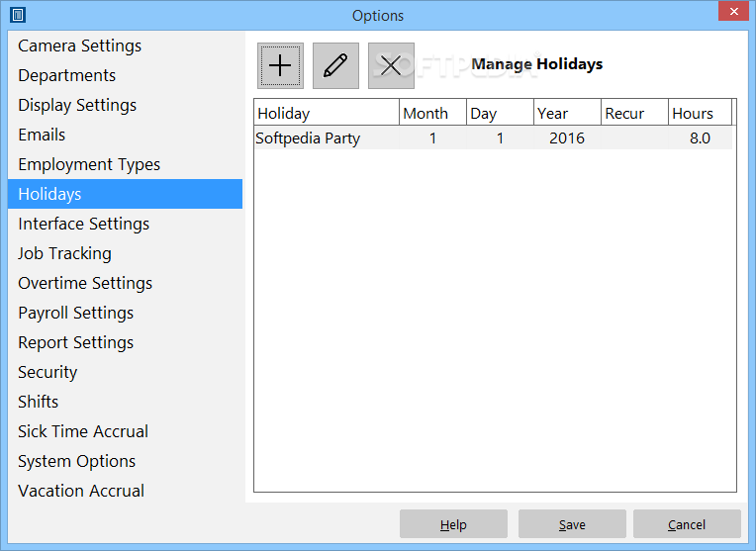Click the Hours column header
This screenshot has height=551, width=756.
[x=700, y=114]
